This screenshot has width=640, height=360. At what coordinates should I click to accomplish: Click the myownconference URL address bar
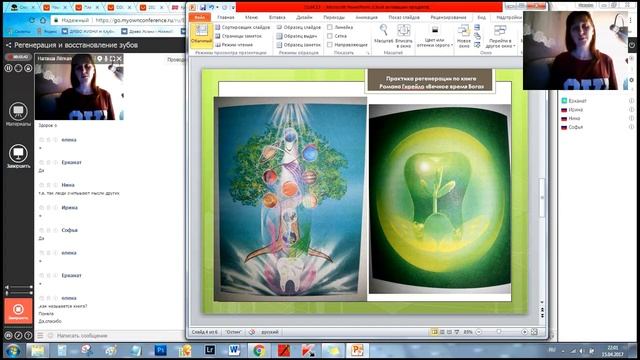tap(118, 20)
